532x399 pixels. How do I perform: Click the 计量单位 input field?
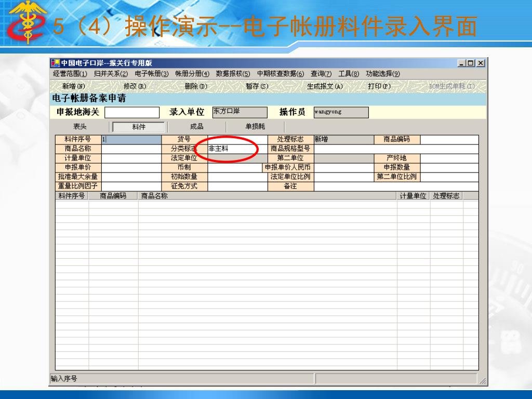point(131,158)
